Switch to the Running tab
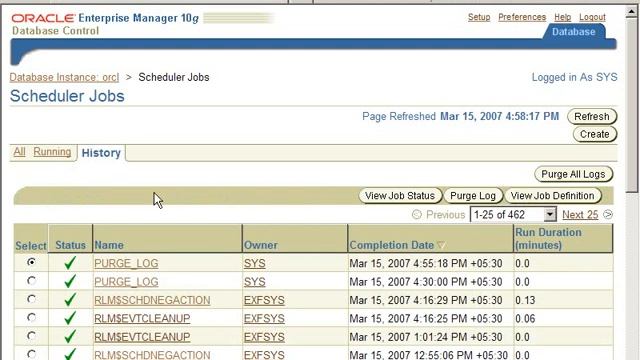 tap(52, 152)
